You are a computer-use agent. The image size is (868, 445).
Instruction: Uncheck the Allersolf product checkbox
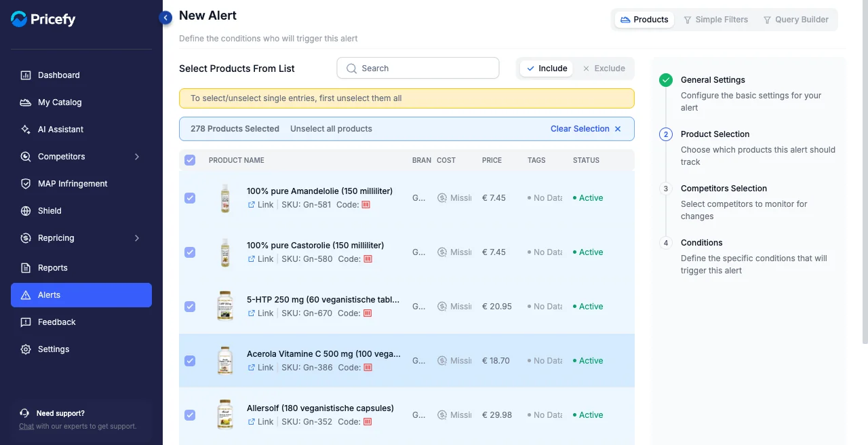190,415
